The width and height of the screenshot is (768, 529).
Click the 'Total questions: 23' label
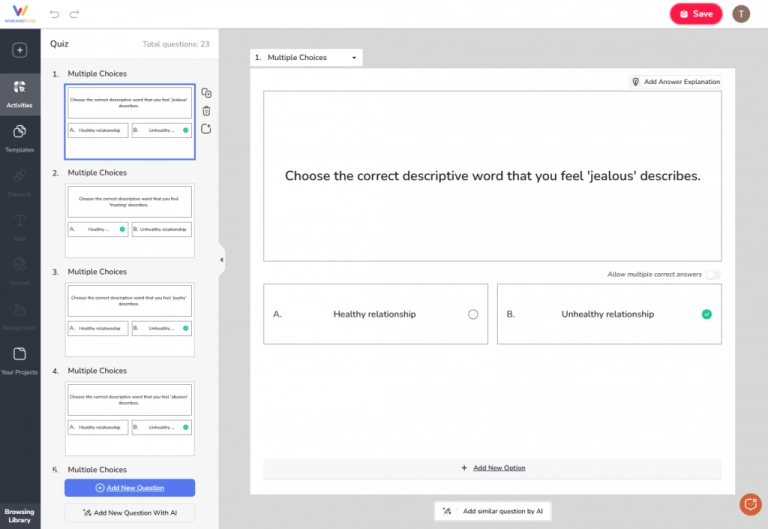[176, 44]
